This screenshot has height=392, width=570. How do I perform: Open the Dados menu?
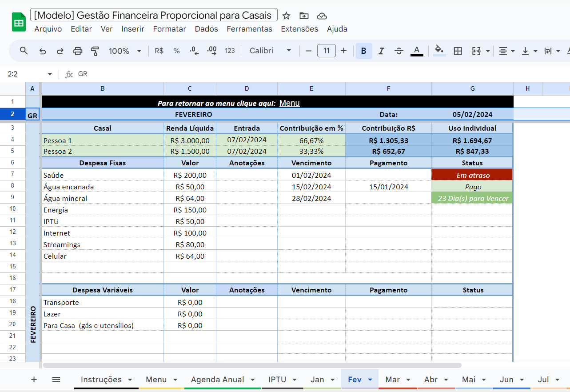pos(206,29)
